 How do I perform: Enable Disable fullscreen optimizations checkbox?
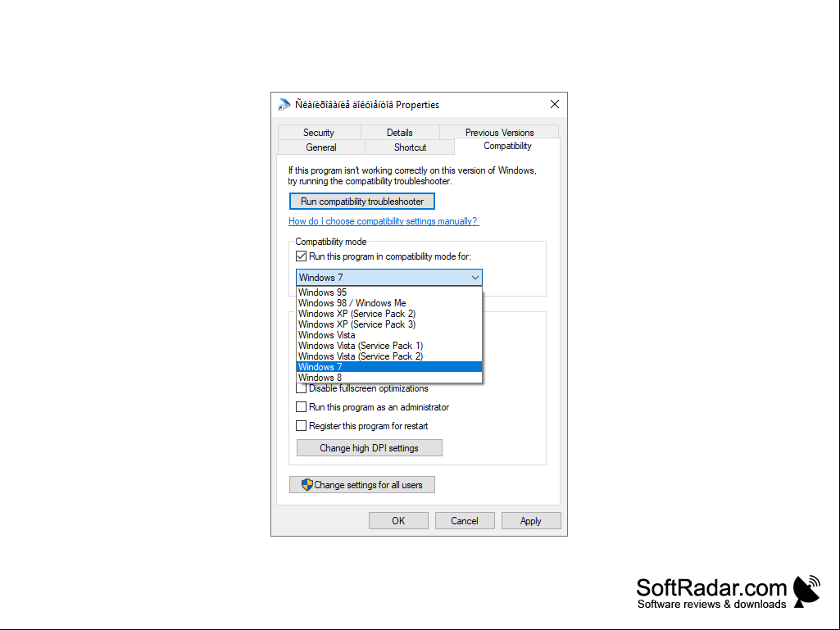pos(301,388)
